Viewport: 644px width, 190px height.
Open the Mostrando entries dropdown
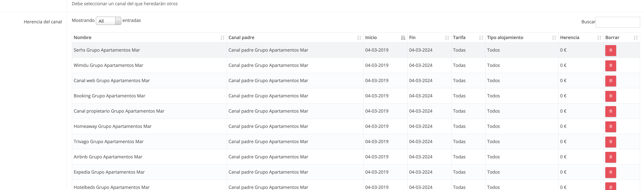tap(108, 21)
